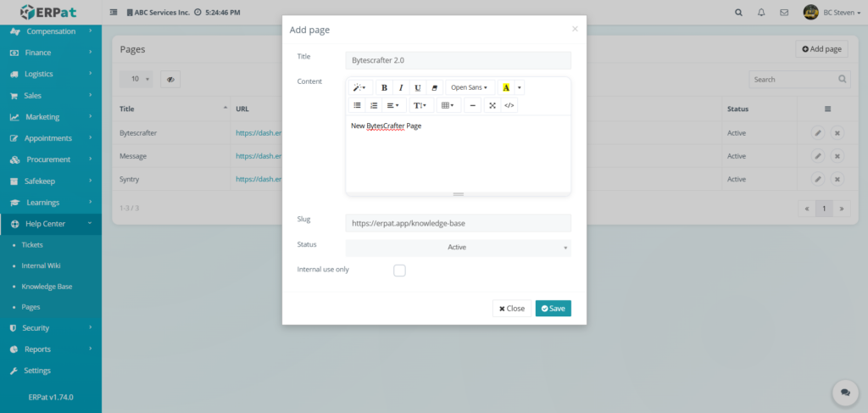This screenshot has width=868, height=413.
Task: Apply the yellow highlight color button
Action: 506,87
